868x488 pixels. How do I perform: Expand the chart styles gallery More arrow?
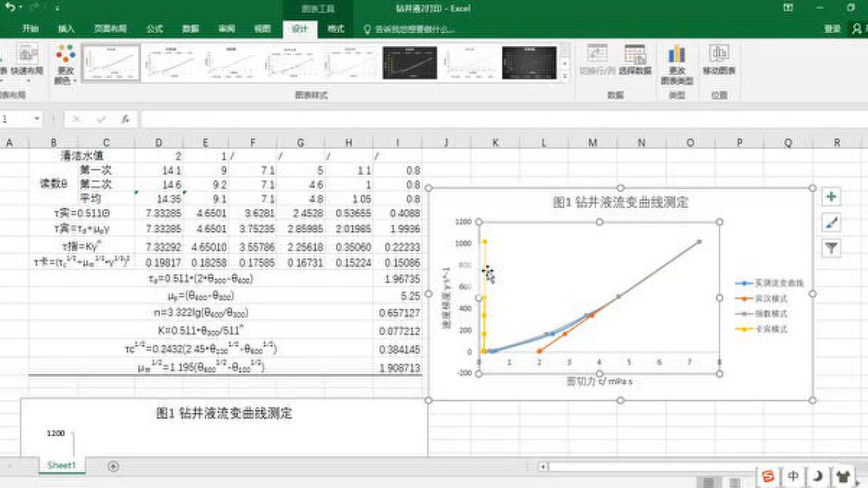coord(565,77)
